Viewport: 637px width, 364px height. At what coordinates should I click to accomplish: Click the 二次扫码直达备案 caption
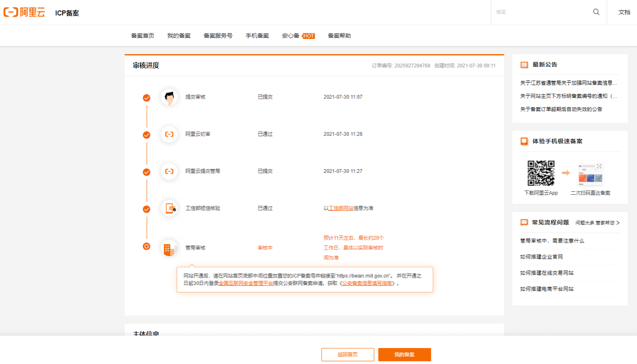pyautogui.click(x=590, y=193)
